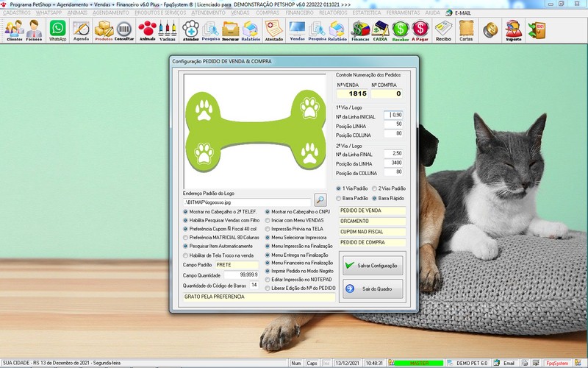Click Relatório icon next to Procurar
The width and height of the screenshot is (588, 368).
(x=251, y=30)
